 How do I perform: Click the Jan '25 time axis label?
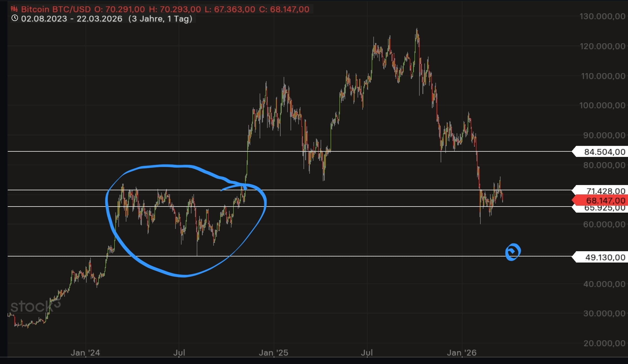coord(273,353)
